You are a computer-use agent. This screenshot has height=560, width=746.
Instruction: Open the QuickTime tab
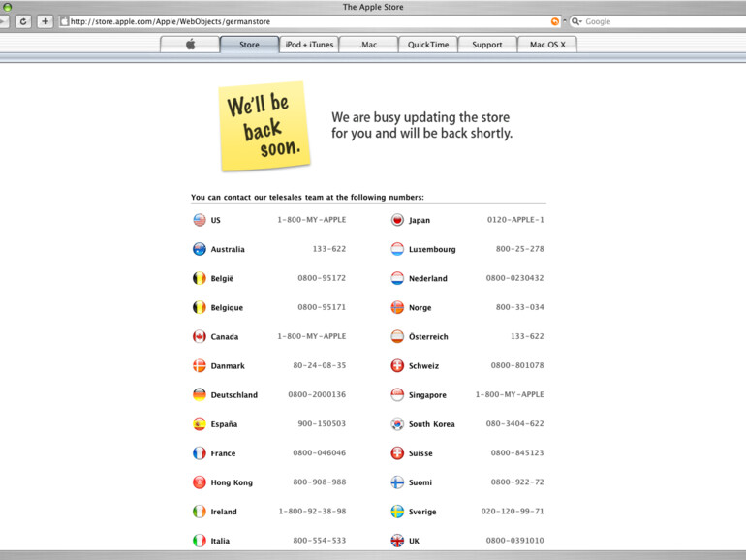pyautogui.click(x=427, y=45)
